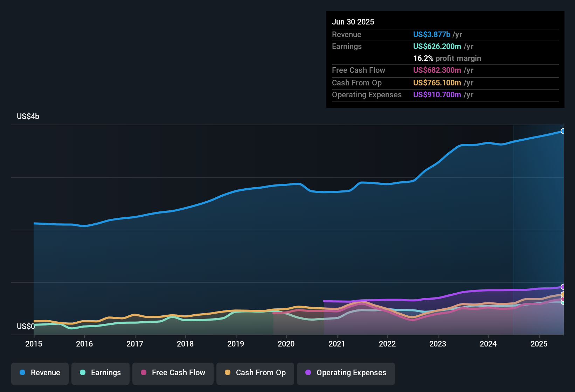Click the 16.2% profit margin text
Viewport: 575px width, 392px height.
pos(447,58)
